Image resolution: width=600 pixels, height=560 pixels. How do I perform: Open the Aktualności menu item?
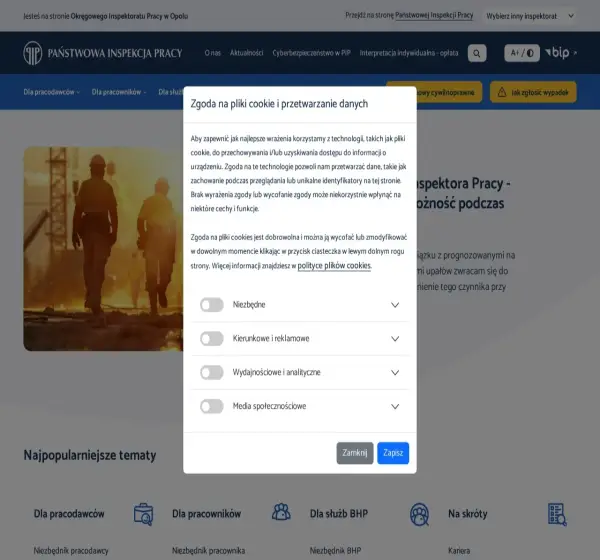246,53
